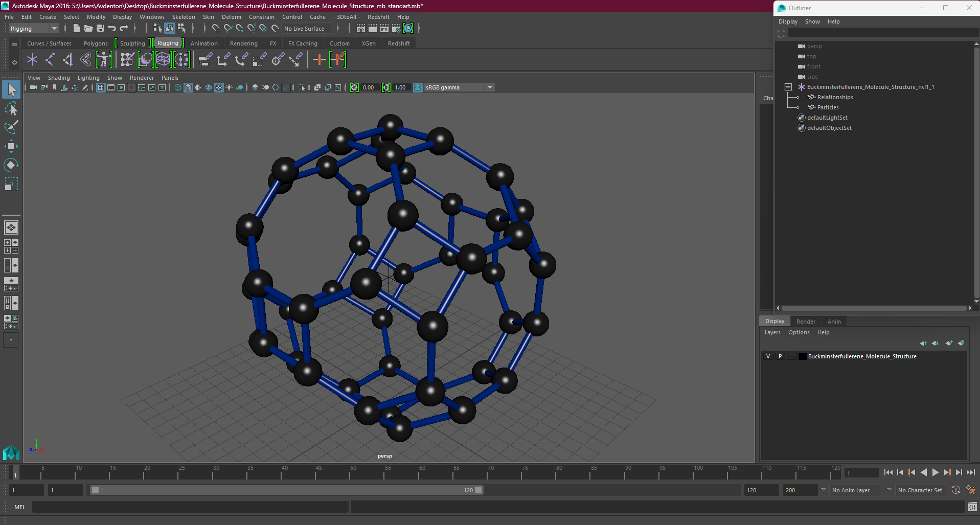This screenshot has width=980, height=525.
Task: Toggle textured display in viewport
Action: click(x=219, y=87)
